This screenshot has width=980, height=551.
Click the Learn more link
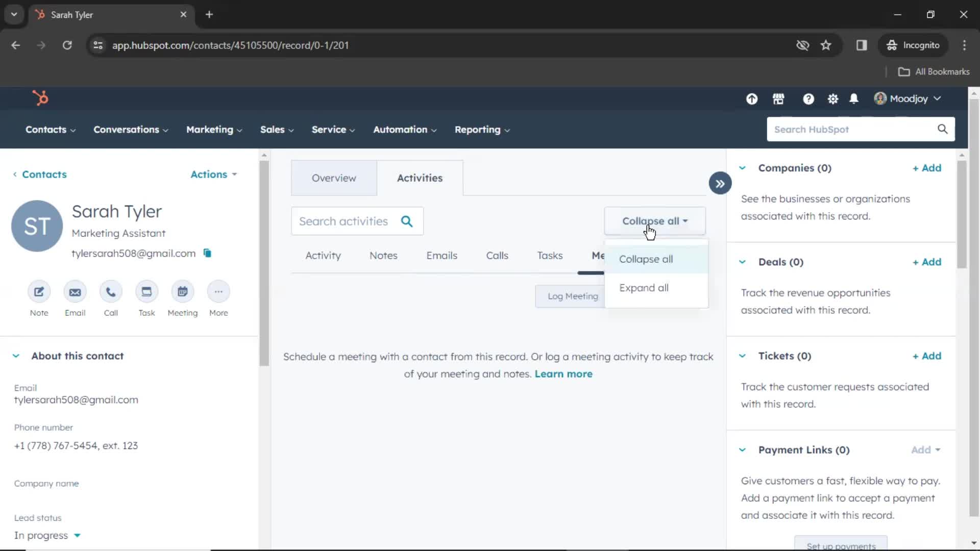(x=563, y=373)
